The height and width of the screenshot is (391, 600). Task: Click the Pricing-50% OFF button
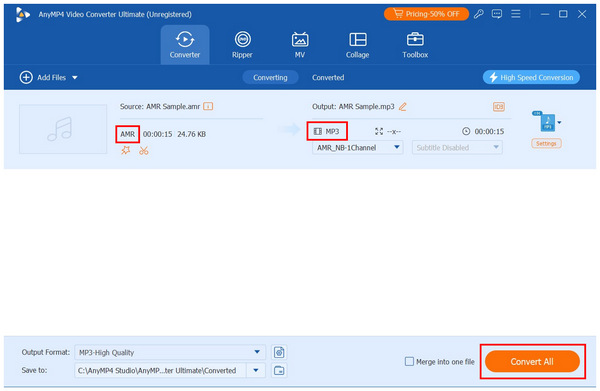[x=426, y=14]
